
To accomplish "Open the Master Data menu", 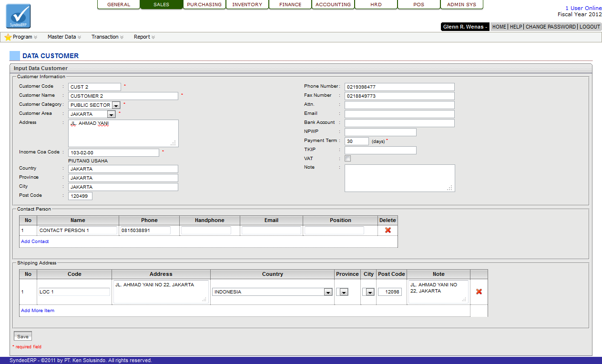I will 64,37.
